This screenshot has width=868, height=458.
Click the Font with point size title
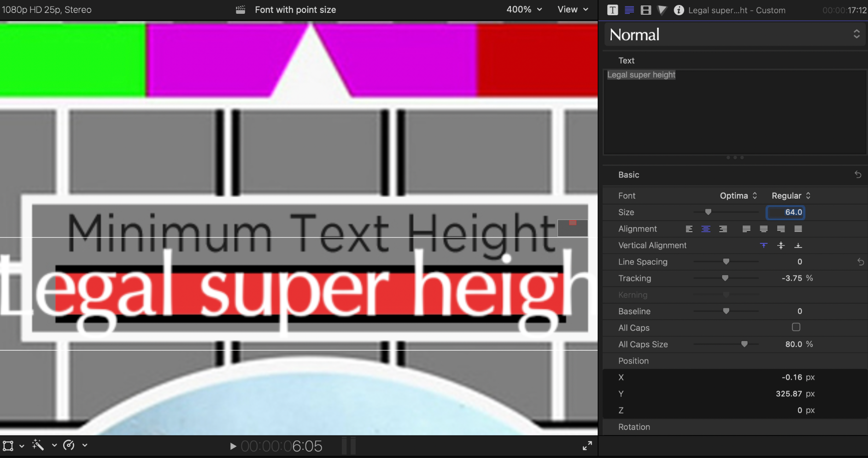click(x=295, y=10)
